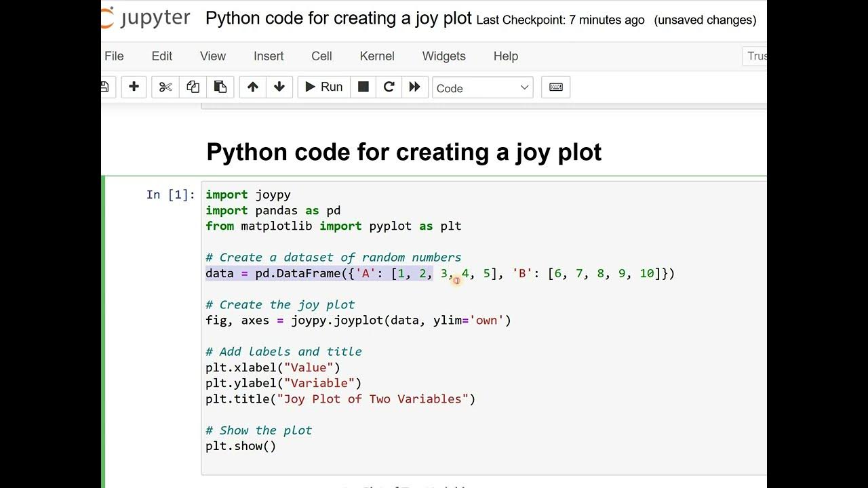
Task: Move the selected cell down
Action: tap(279, 87)
